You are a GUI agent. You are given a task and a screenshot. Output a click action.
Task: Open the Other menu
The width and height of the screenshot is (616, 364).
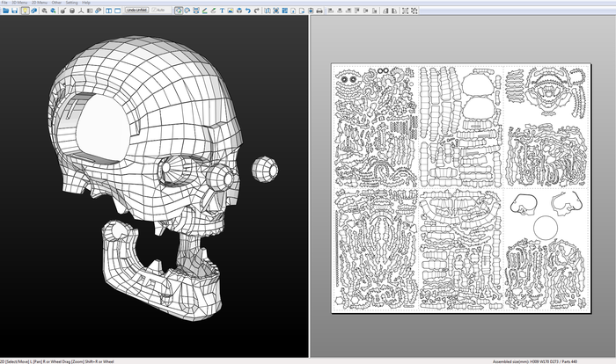coord(56,3)
